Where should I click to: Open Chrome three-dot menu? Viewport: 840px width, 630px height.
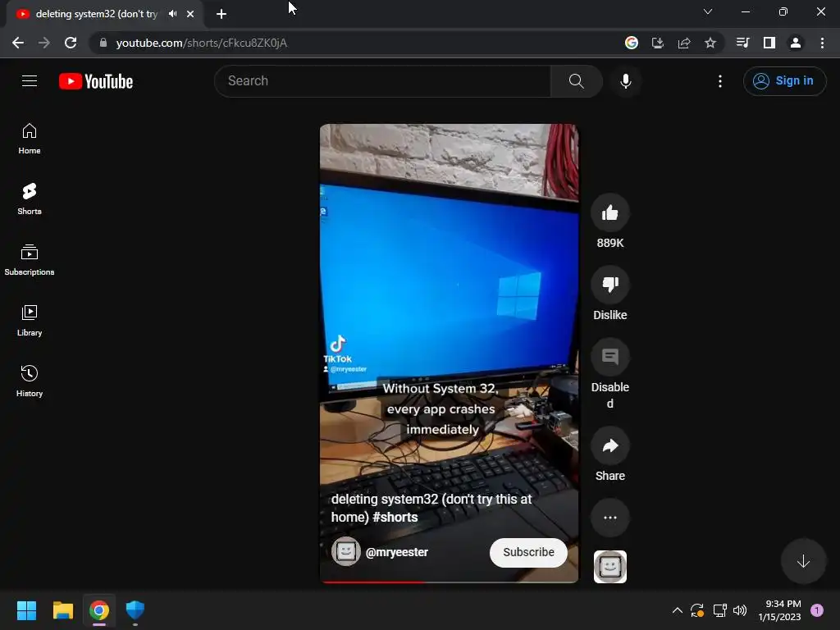(x=822, y=43)
